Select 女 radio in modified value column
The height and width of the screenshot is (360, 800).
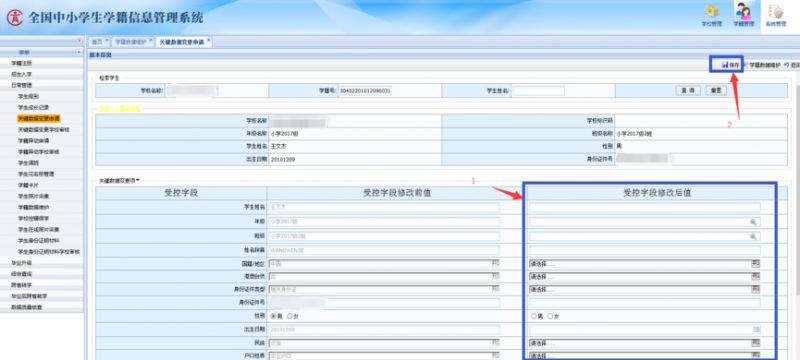[x=549, y=316]
